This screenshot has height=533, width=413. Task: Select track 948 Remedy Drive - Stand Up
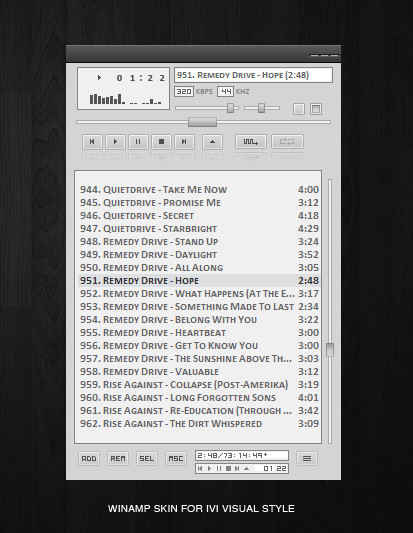pyautogui.click(x=200, y=242)
